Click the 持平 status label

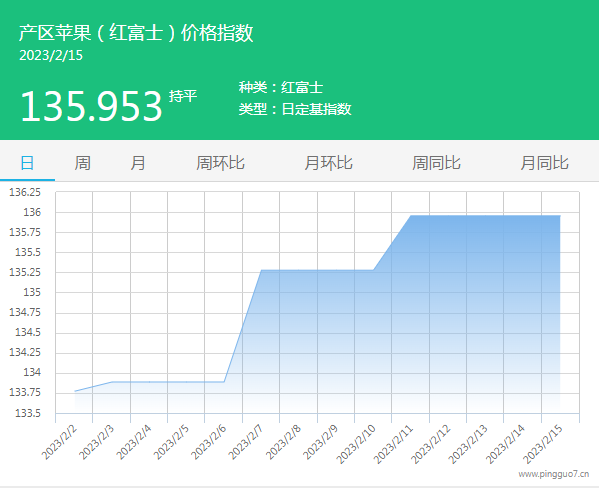[x=183, y=96]
